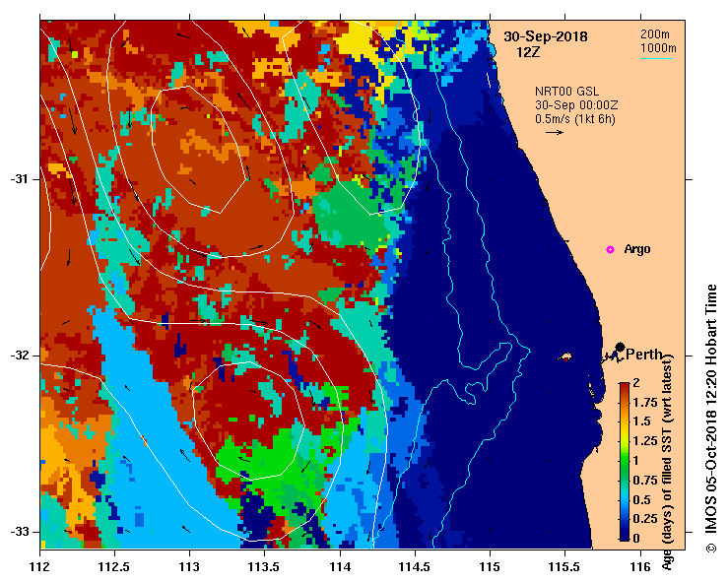Click the '1000m' depth legend text
The height and width of the screenshot is (583, 728).
[658, 48]
